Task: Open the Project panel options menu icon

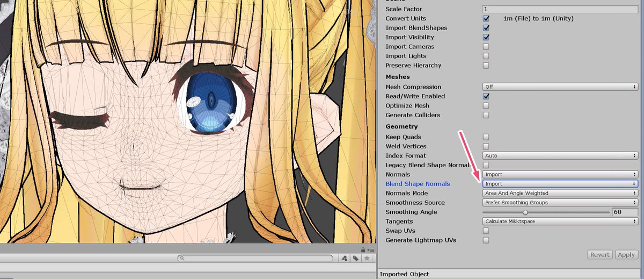Action: click(x=371, y=250)
